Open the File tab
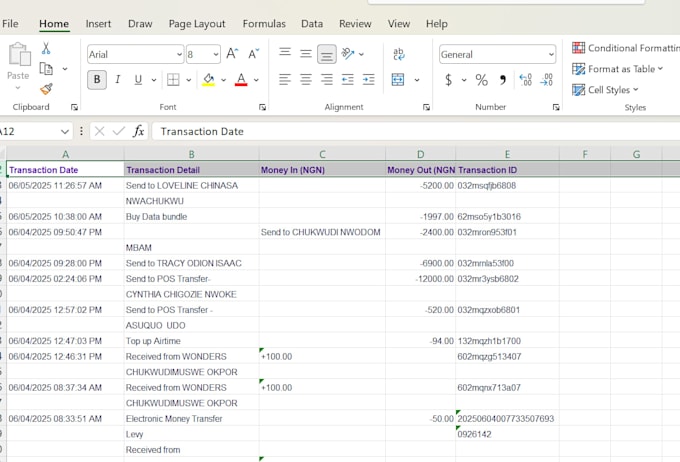This screenshot has height=462, width=680. pos(10,24)
